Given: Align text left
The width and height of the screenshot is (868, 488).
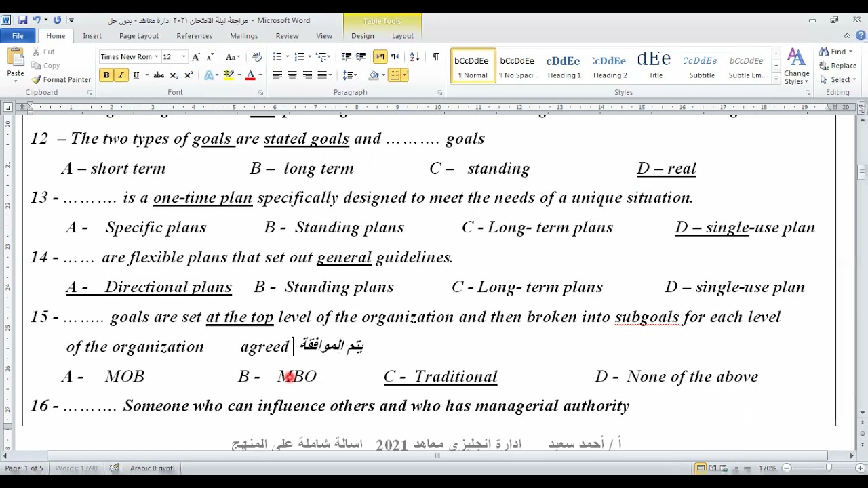Looking at the screenshot, I should click(277, 75).
